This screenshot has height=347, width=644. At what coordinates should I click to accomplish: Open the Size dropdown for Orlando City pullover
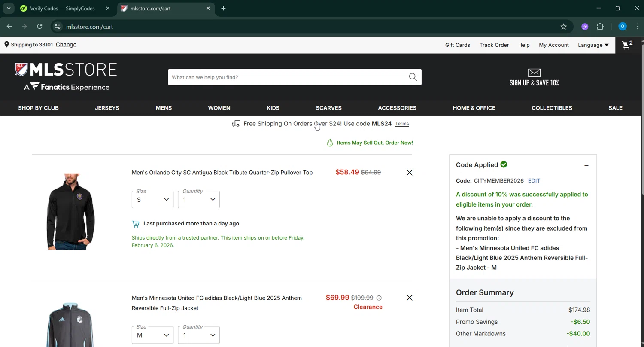152,199
